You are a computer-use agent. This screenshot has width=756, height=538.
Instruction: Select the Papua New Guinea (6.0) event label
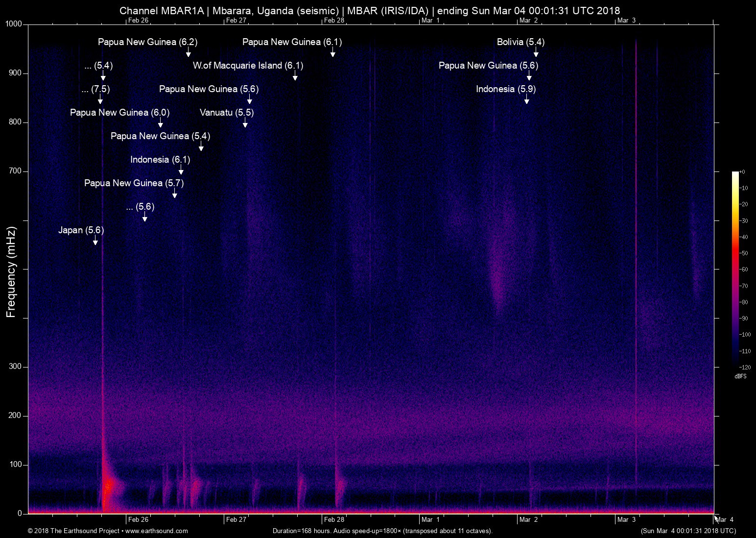tap(119, 113)
